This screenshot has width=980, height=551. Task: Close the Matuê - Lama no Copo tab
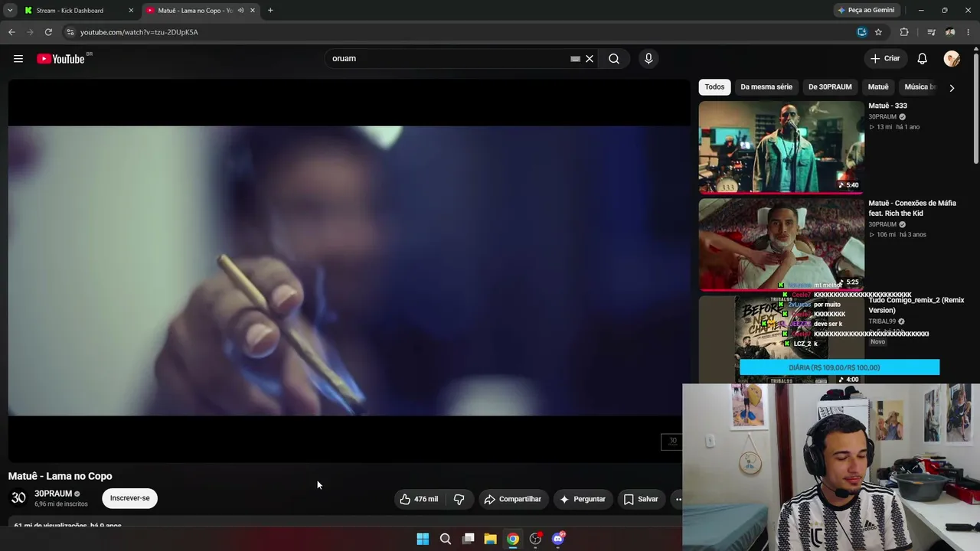253,11
